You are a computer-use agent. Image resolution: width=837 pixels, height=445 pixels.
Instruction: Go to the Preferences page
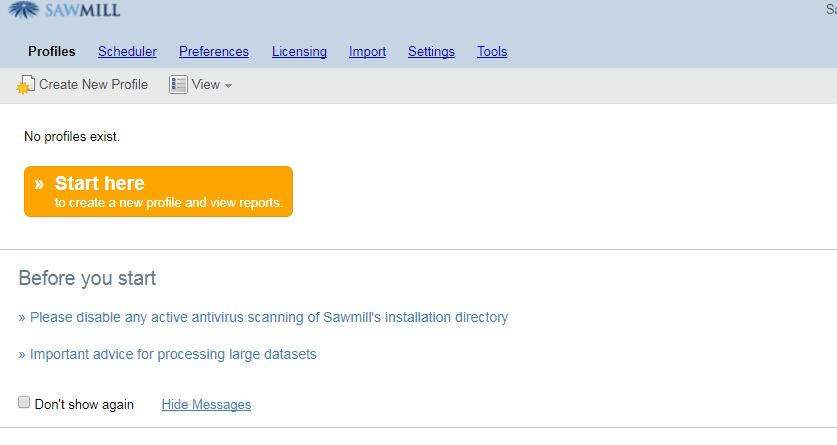[x=214, y=51]
